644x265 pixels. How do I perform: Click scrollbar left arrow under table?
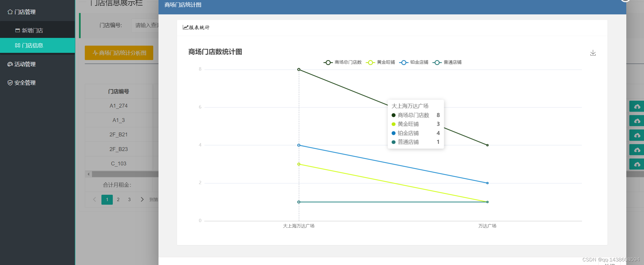[x=88, y=174]
